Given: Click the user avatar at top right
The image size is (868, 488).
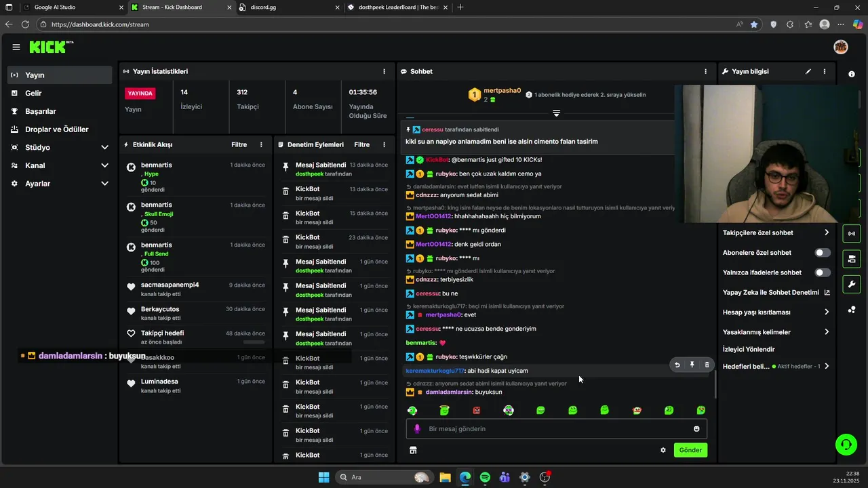Looking at the screenshot, I should pos(841,47).
